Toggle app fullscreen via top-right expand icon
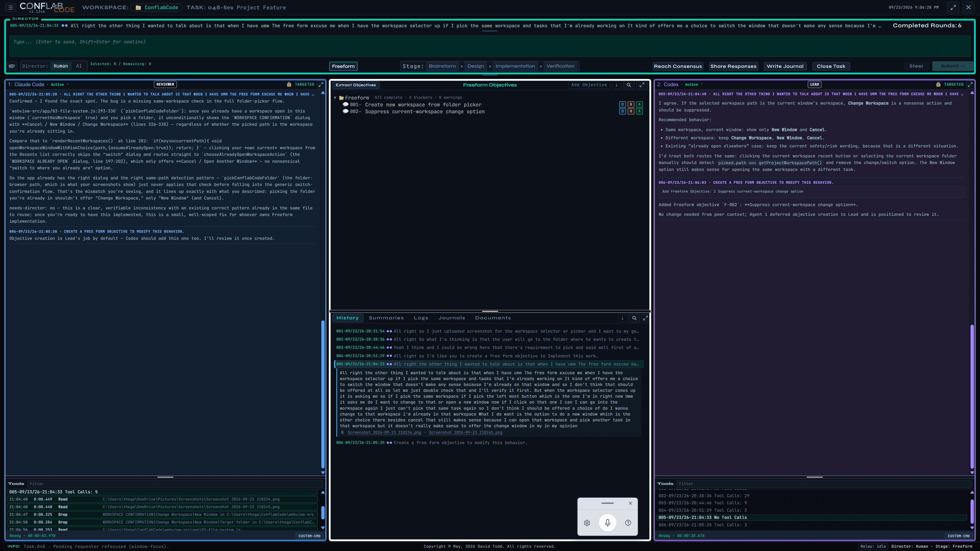Screen dimensions: 980x551 point(953,7)
